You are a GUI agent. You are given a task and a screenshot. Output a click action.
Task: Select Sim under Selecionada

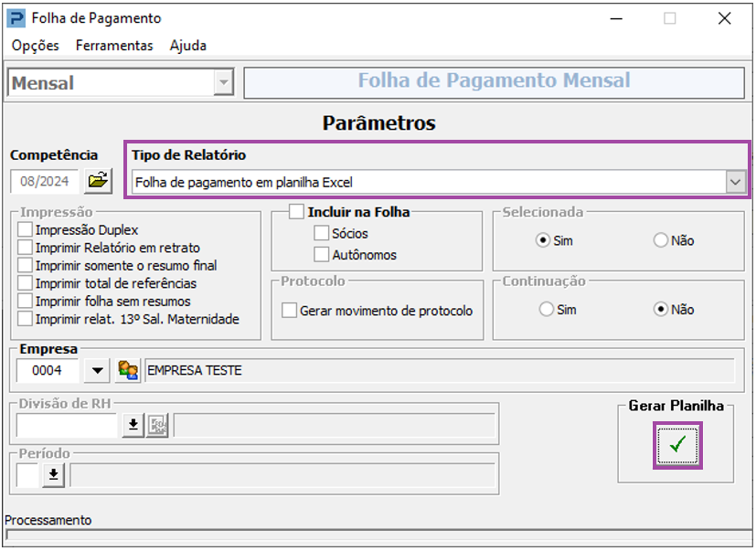click(x=543, y=240)
